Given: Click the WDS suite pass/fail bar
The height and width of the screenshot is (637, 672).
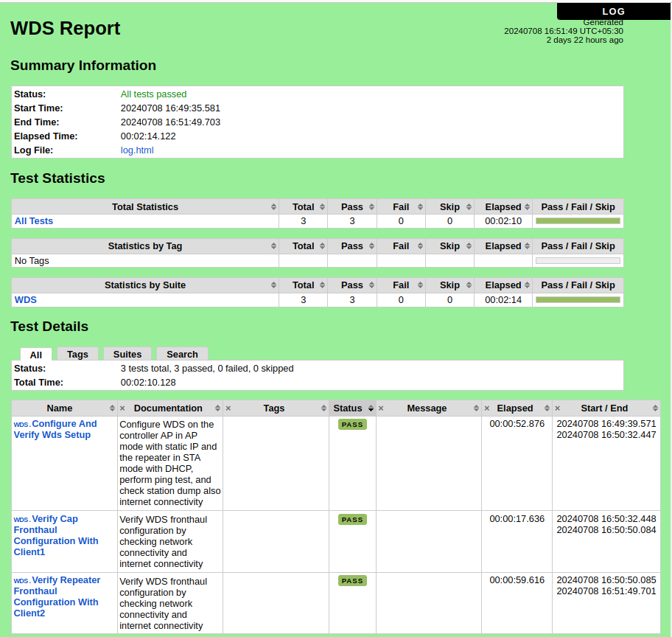Looking at the screenshot, I should 578,300.
